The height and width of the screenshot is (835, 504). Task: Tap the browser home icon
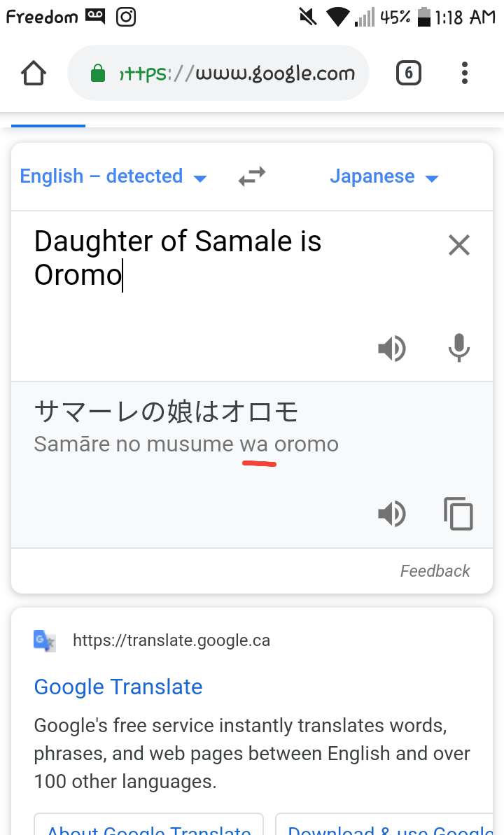pos(34,73)
